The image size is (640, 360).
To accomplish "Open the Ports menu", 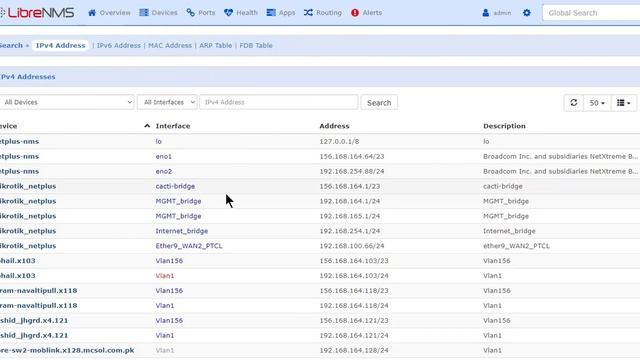I will (x=201, y=13).
